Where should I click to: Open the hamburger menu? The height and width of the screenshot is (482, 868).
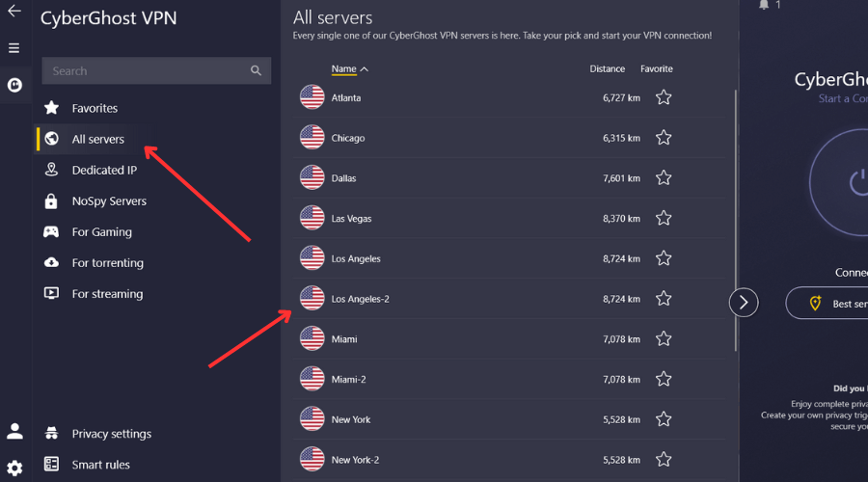point(14,48)
